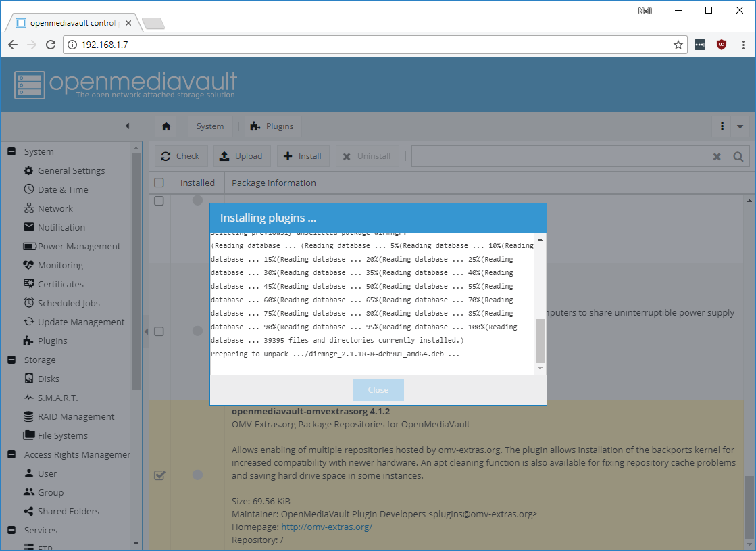This screenshot has height=551, width=756.
Task: Toggle the select-all checkbox in grid header
Action: coord(159,183)
